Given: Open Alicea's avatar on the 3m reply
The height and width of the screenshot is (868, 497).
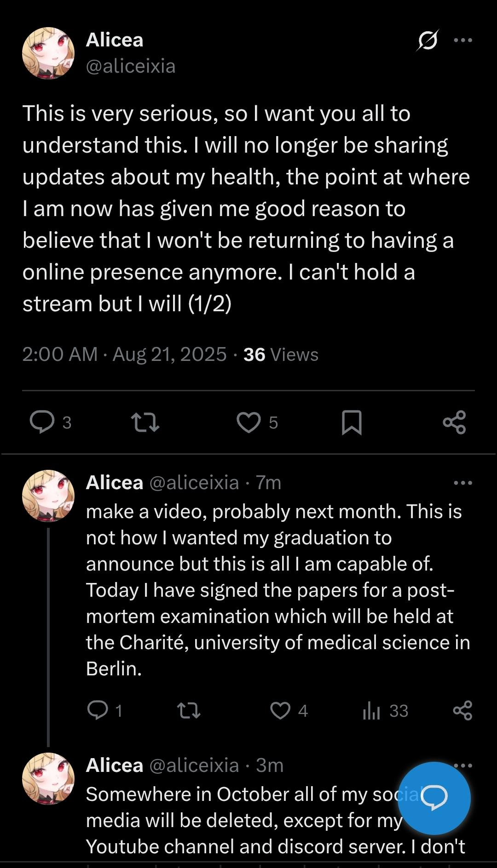Looking at the screenshot, I should coord(48,778).
